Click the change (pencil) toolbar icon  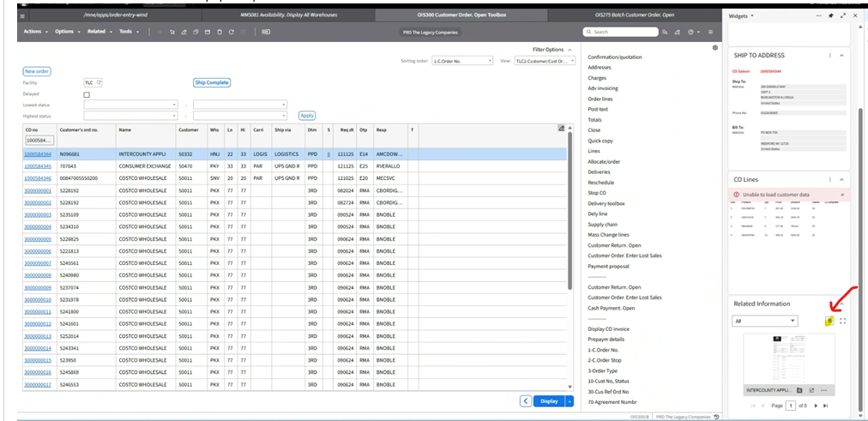coord(184,32)
